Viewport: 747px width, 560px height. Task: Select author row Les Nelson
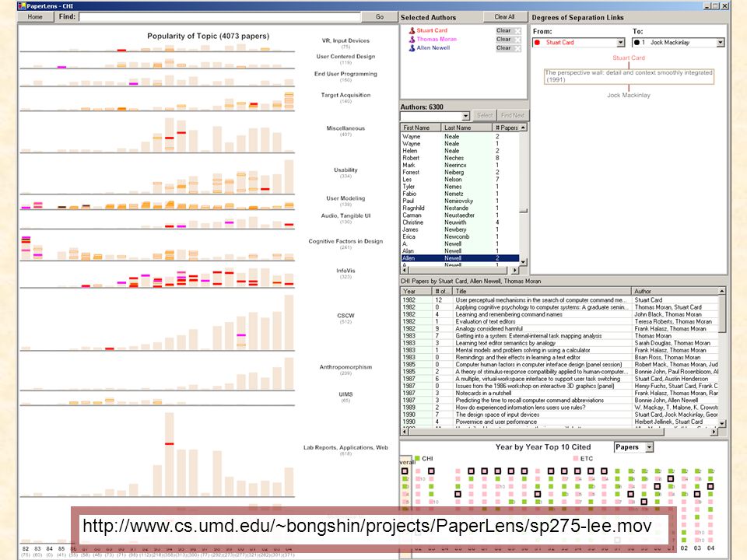point(460,180)
